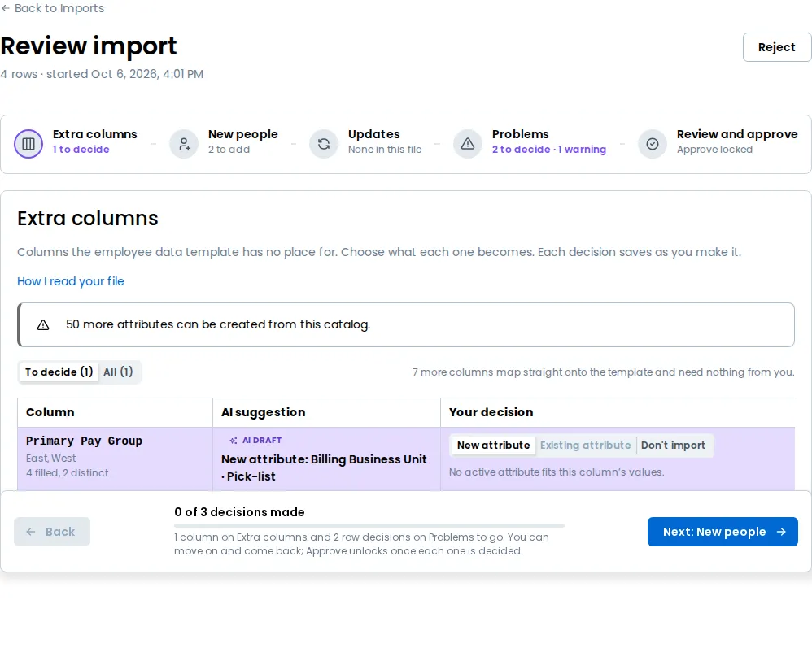Click the decisions progress bar
The image size is (812, 661).
(369, 525)
